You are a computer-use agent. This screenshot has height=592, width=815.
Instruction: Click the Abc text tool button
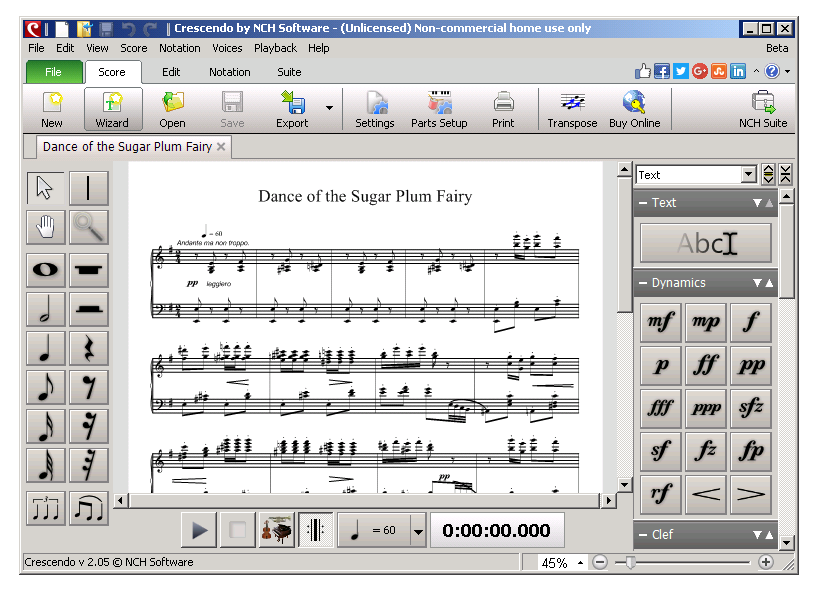click(706, 243)
